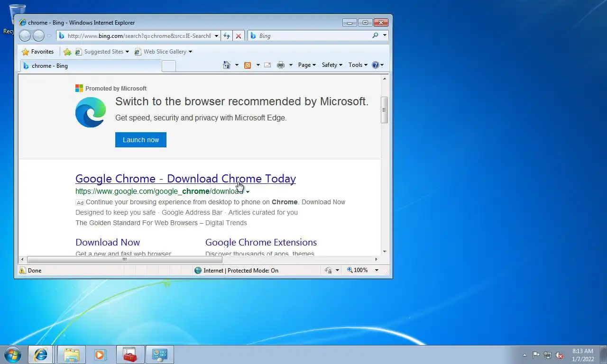Click the Microsoft Edge logo
This screenshot has height=364, width=607.
(91, 112)
